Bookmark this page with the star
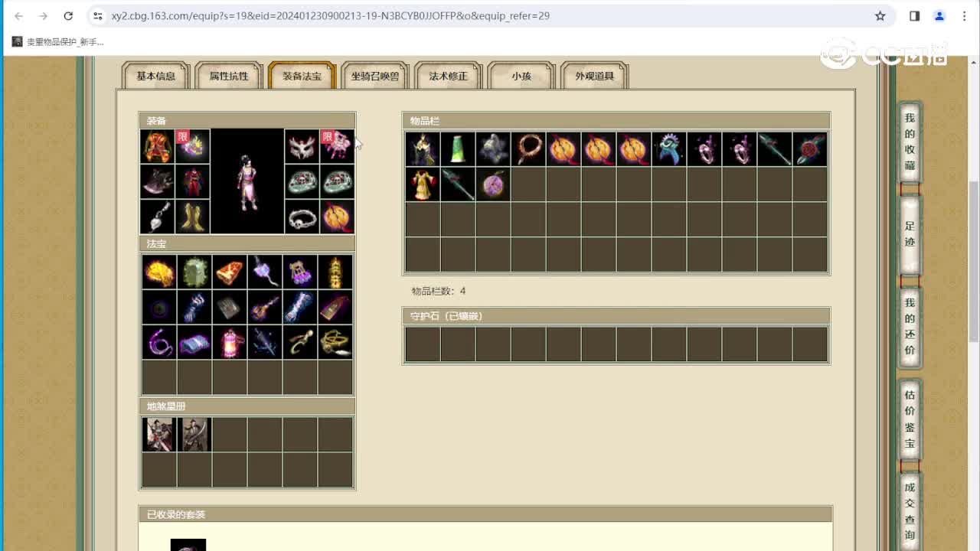This screenshot has height=551, width=980. coord(880,15)
